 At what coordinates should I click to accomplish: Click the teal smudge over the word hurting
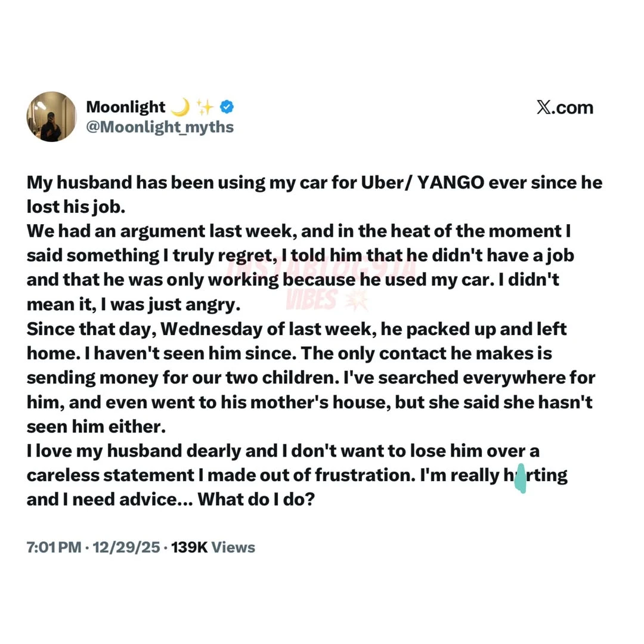click(x=521, y=479)
